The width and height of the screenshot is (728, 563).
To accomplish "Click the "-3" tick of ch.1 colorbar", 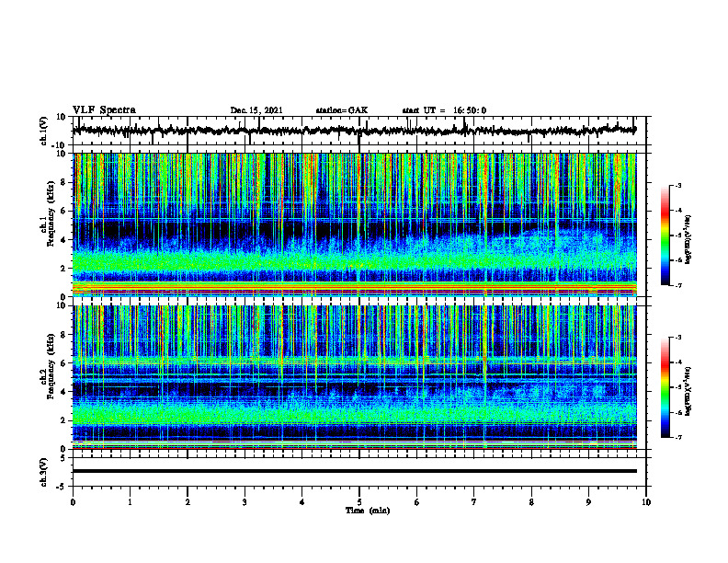I will pyautogui.click(x=677, y=185).
